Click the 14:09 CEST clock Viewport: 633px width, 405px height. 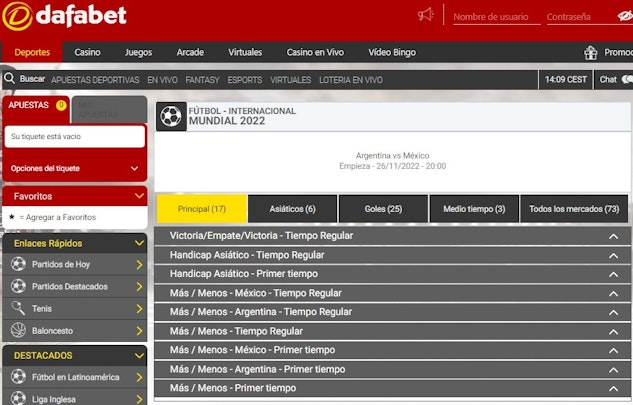[566, 80]
